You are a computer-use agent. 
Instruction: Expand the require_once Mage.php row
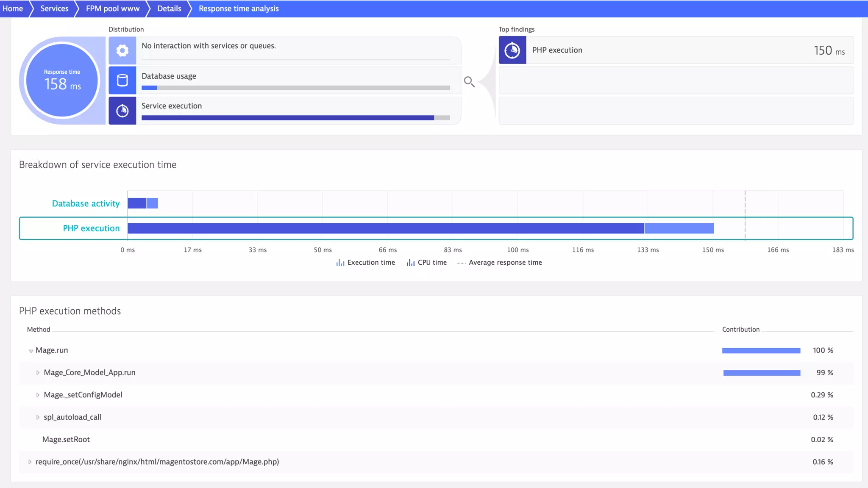(30, 462)
